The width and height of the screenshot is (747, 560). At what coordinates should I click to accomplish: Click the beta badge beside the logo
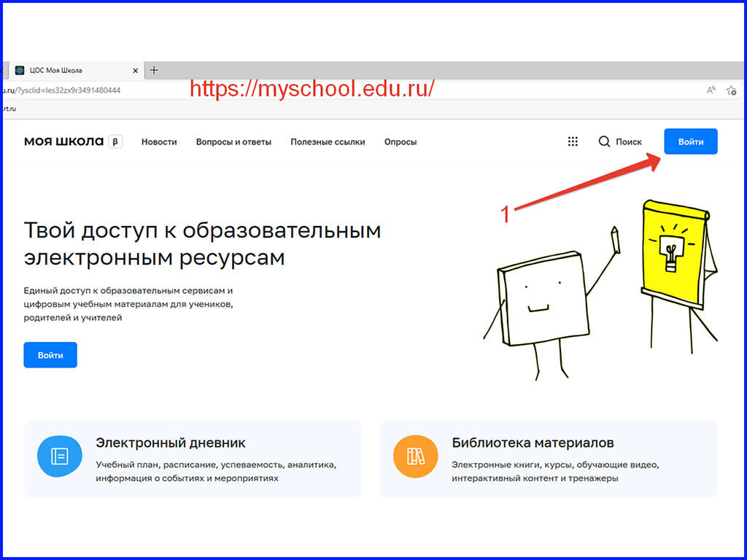click(x=115, y=141)
